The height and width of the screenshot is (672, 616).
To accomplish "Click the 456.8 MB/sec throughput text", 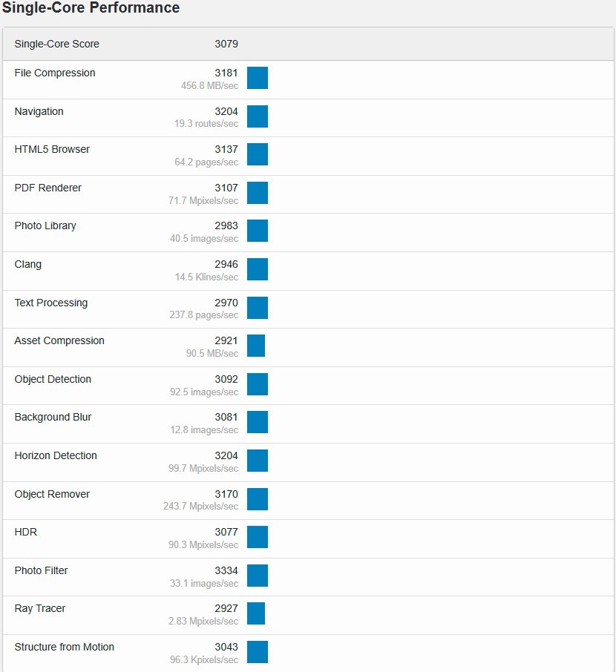I will point(209,86).
